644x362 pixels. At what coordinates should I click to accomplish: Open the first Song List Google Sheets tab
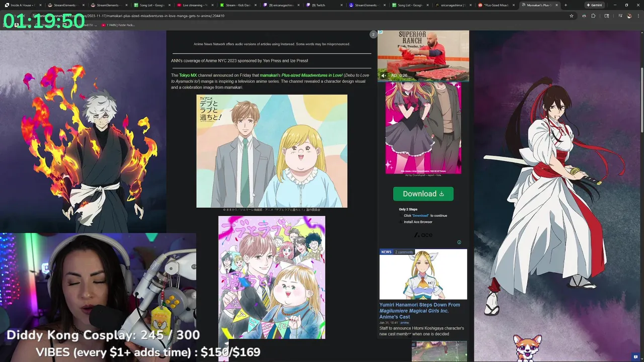152,5
